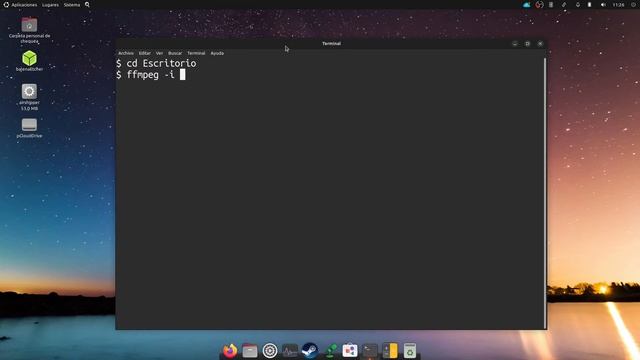640x360 pixels.
Task: Click the power icon at panel end
Action: click(634, 5)
